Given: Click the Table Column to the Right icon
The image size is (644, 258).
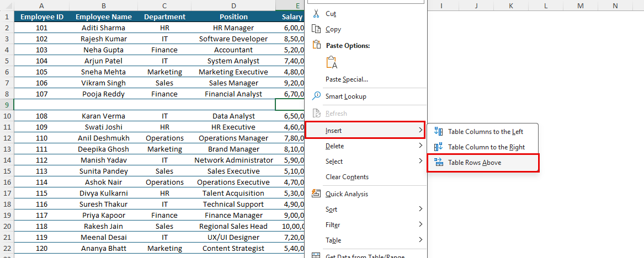Looking at the screenshot, I should (x=439, y=147).
